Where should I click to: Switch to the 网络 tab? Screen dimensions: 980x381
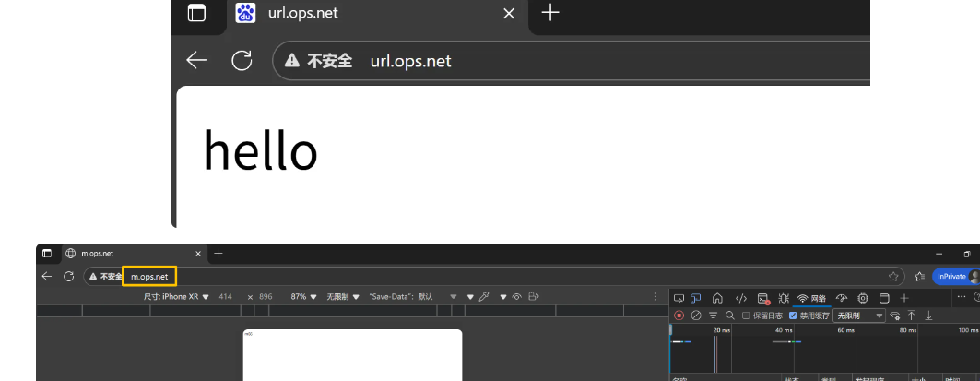point(812,298)
